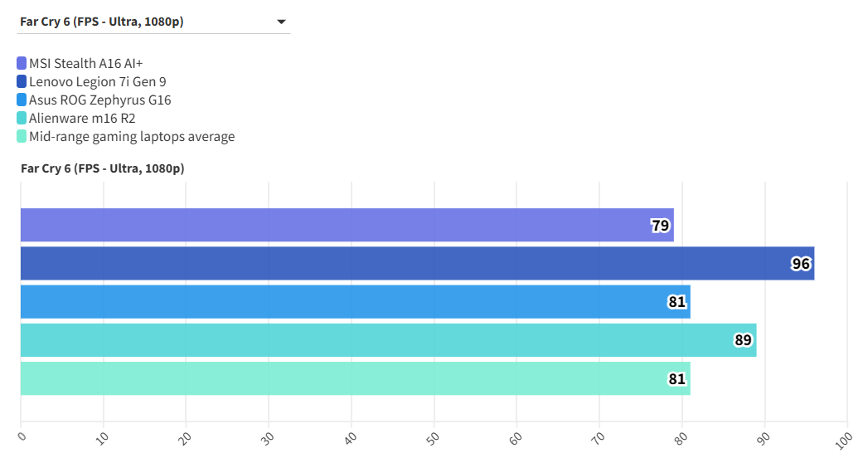Click the Mid-range gaming laptops average swatch
The image size is (868, 458).
[22, 136]
